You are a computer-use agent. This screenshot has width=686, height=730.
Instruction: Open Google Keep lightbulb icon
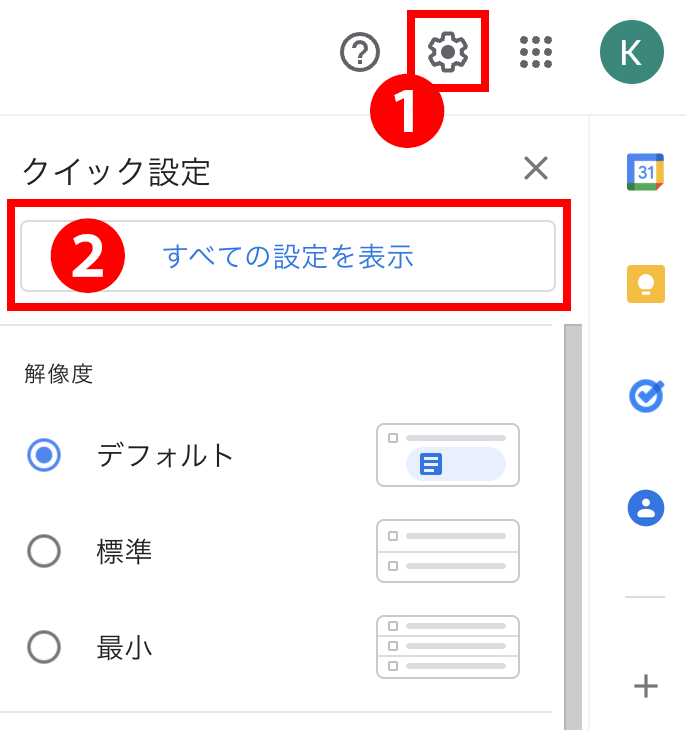(x=645, y=284)
